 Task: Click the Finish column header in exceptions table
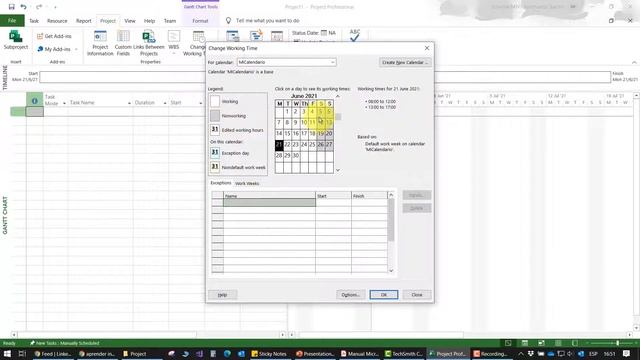tap(369, 196)
